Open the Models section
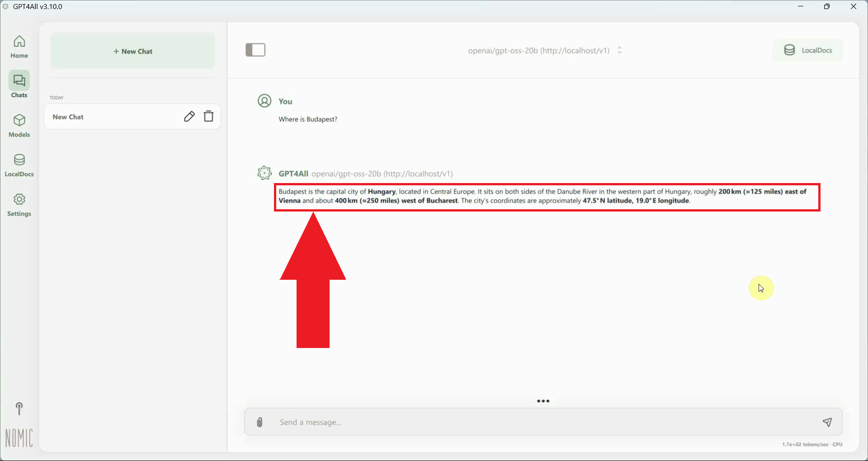Screen dimensions: 868x461 pyautogui.click(x=19, y=125)
